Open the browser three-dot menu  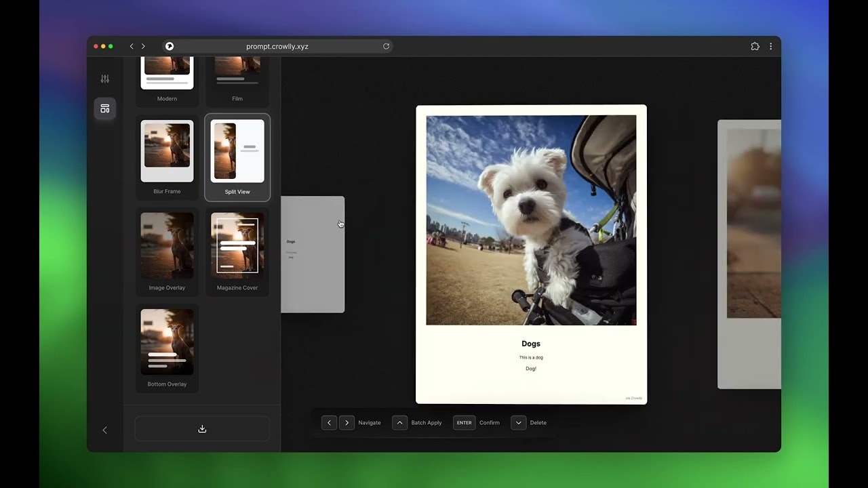click(x=770, y=46)
